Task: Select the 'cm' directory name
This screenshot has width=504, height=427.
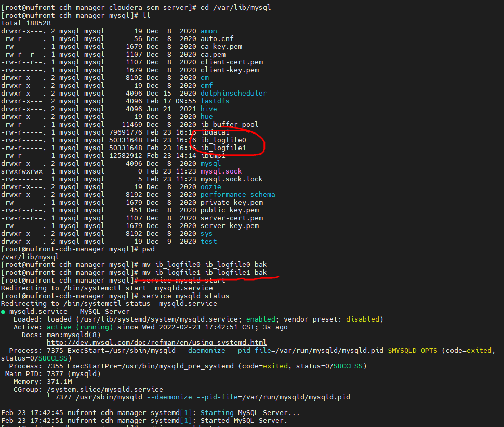Action: click(204, 78)
